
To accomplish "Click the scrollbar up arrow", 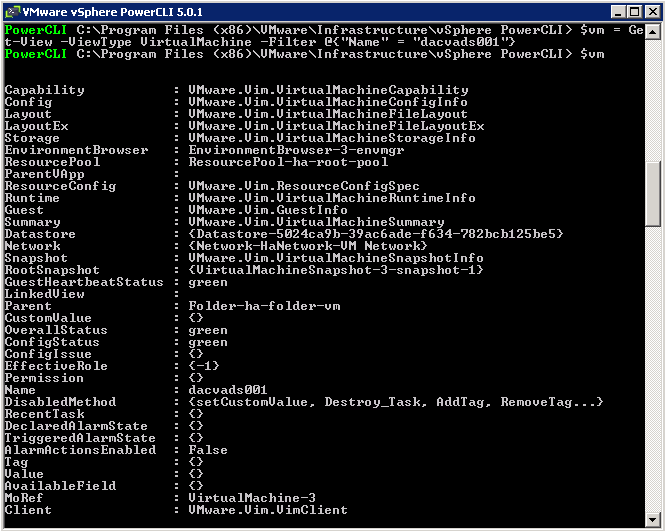I will pyautogui.click(x=653, y=32).
